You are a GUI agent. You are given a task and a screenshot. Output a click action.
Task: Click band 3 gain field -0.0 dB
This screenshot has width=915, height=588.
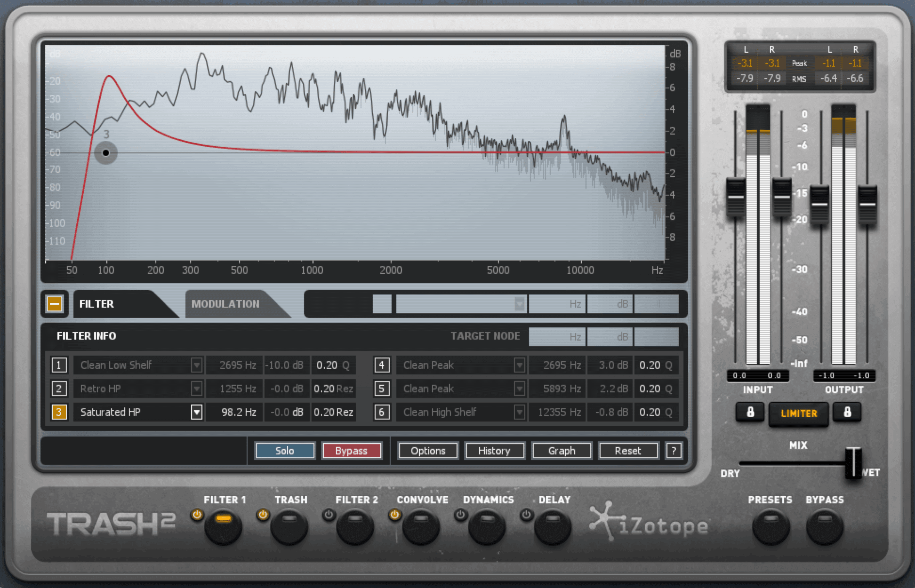coord(287,412)
